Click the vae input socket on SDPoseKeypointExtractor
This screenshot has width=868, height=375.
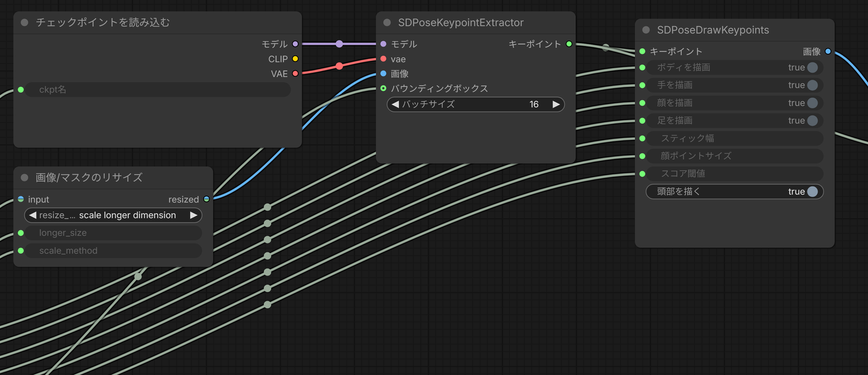pos(384,59)
